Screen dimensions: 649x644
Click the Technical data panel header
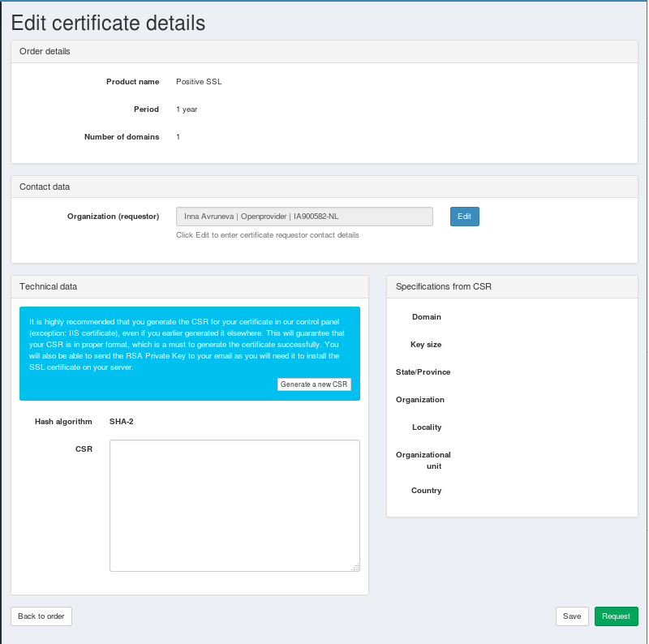pyautogui.click(x=190, y=287)
